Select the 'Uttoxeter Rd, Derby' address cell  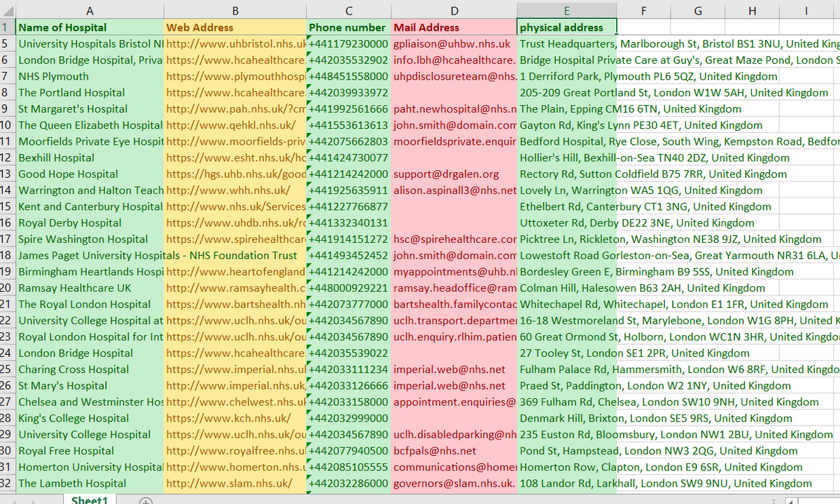pyautogui.click(x=567, y=223)
